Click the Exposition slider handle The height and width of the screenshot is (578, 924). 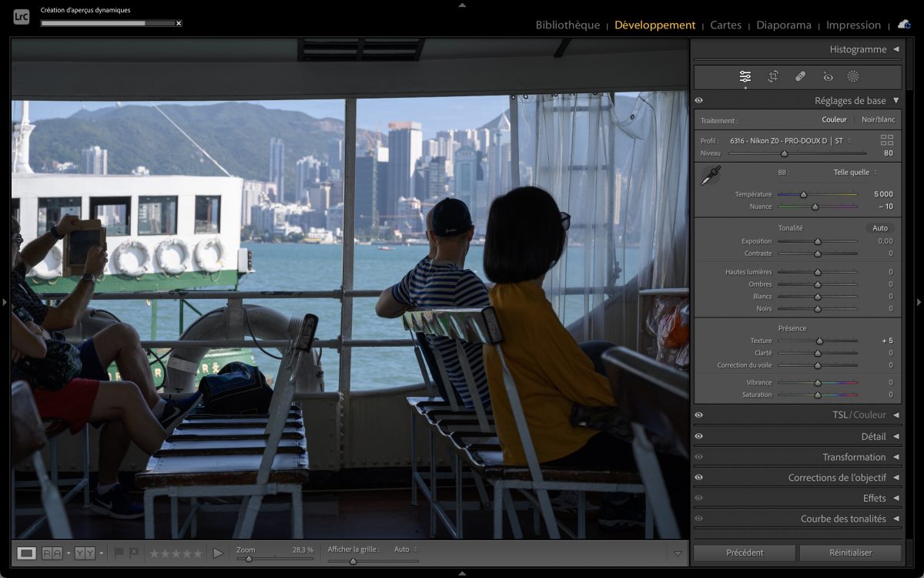click(x=818, y=241)
